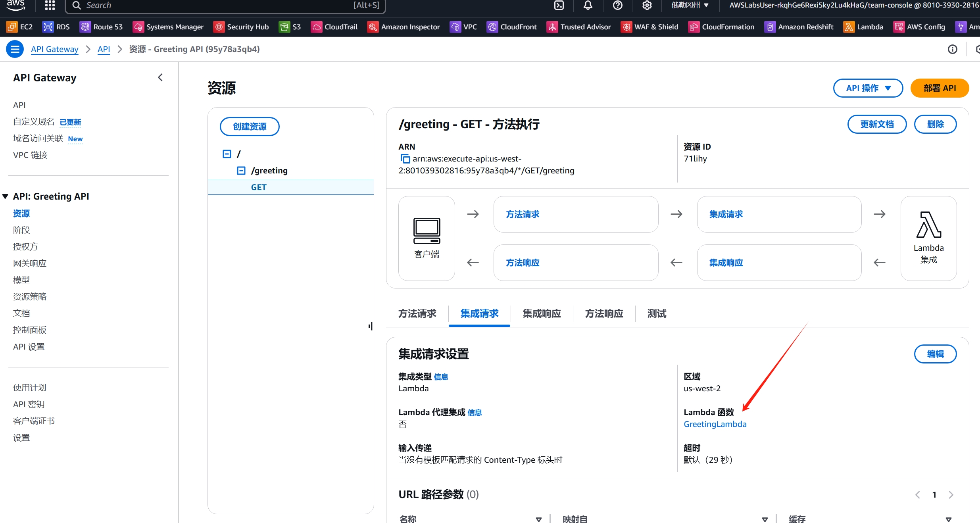
Task: Click 删除 button
Action: click(x=935, y=124)
